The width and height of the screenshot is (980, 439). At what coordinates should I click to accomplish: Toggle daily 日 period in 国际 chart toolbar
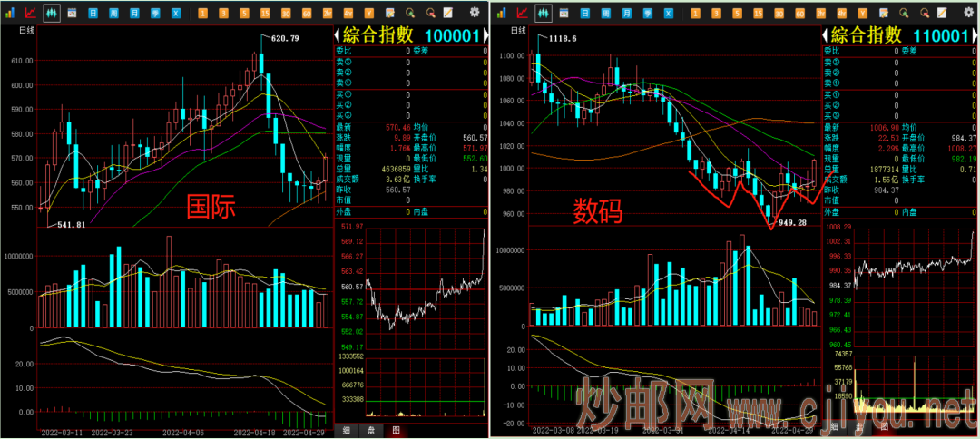93,14
